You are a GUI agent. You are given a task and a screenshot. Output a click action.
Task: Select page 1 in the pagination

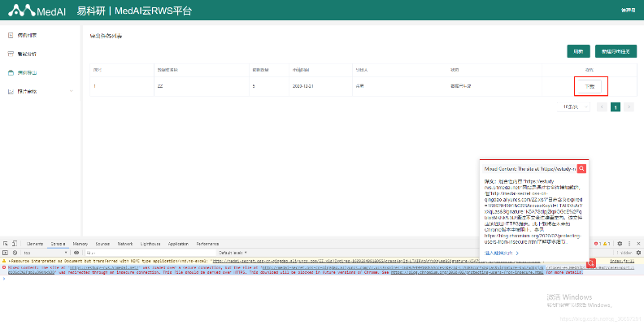(x=616, y=106)
